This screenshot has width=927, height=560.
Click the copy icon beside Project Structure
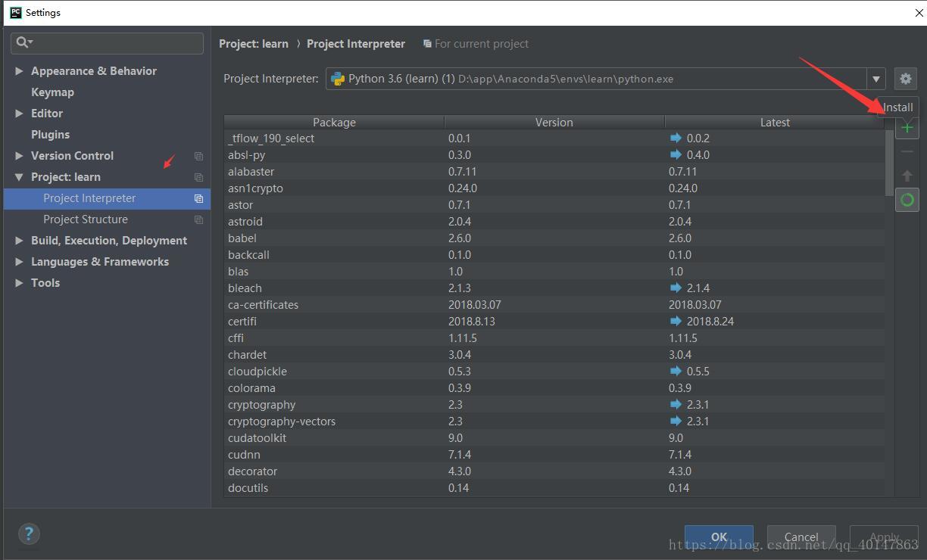198,219
